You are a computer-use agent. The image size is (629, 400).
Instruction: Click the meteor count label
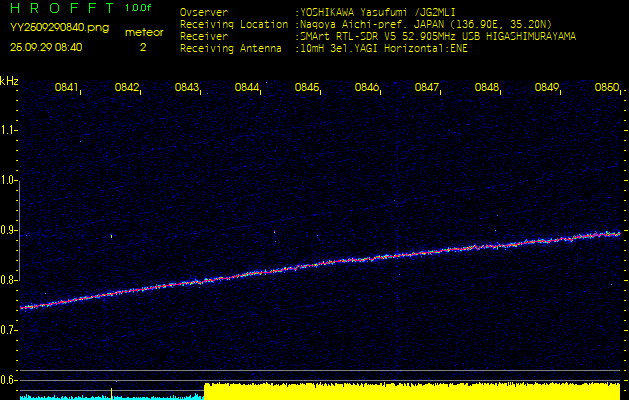[x=143, y=32]
